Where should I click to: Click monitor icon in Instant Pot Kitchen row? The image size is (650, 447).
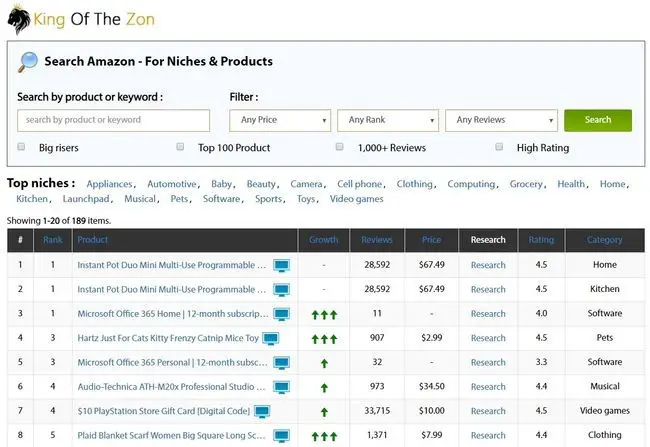click(281, 290)
